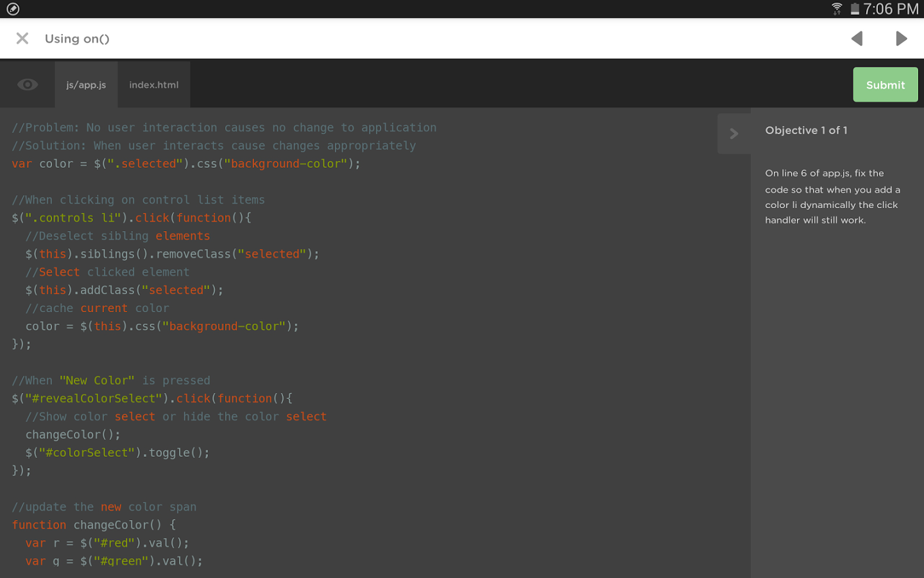The height and width of the screenshot is (578, 924).
Task: Tap the Wi-Fi status icon
Action: point(837,9)
